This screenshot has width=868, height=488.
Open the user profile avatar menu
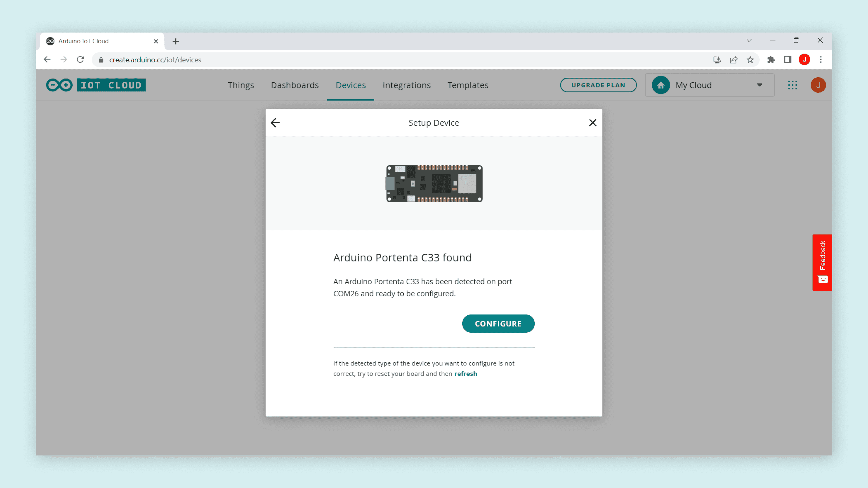[818, 85]
